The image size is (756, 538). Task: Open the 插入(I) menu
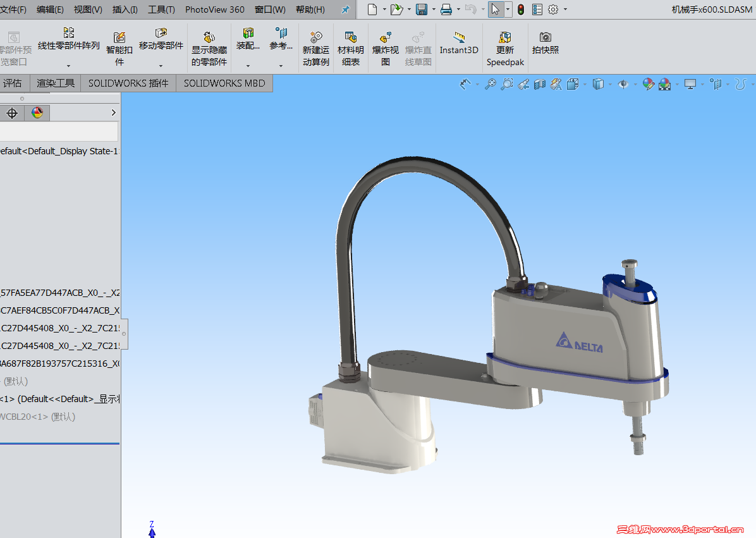125,9
